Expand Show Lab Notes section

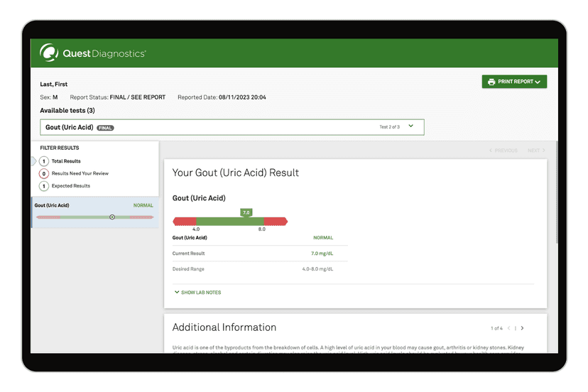pos(197,293)
